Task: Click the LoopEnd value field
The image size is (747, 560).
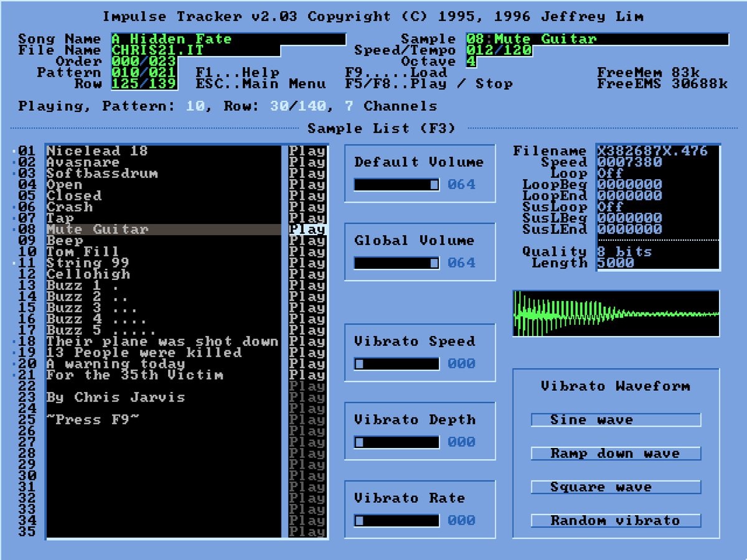Action: (x=658, y=196)
